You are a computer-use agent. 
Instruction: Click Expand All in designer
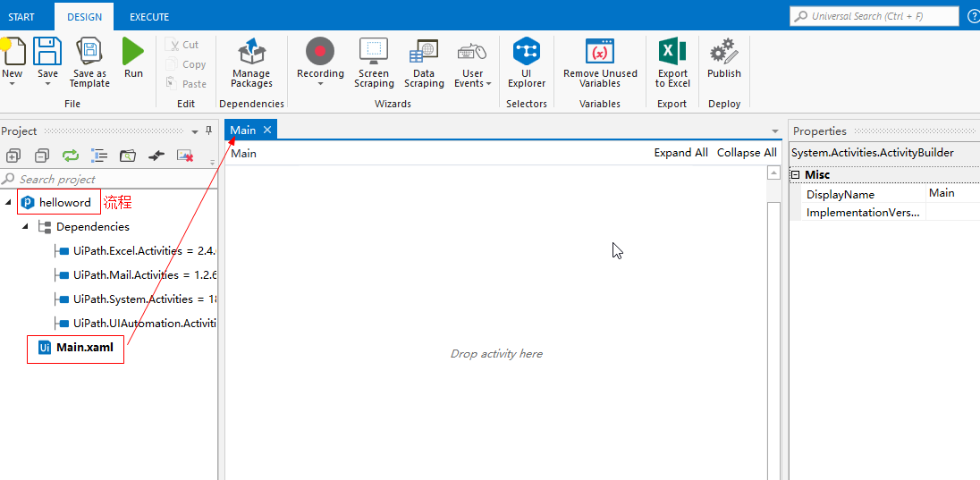tap(681, 153)
